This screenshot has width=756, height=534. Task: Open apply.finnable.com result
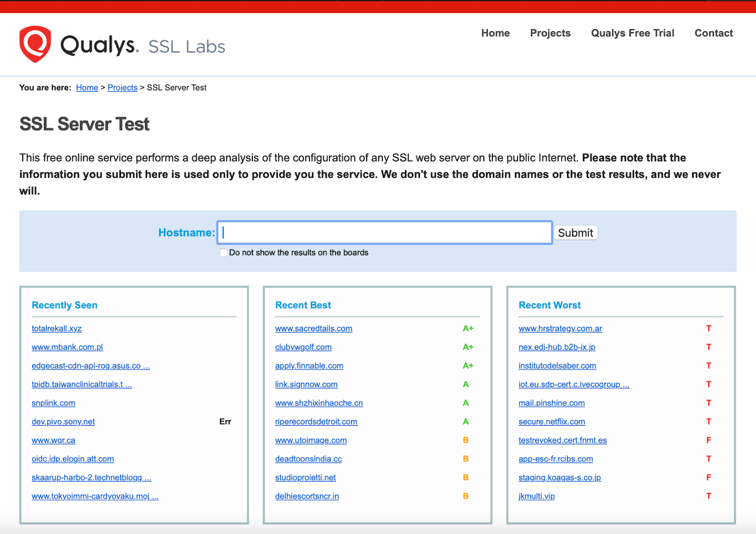tap(309, 366)
